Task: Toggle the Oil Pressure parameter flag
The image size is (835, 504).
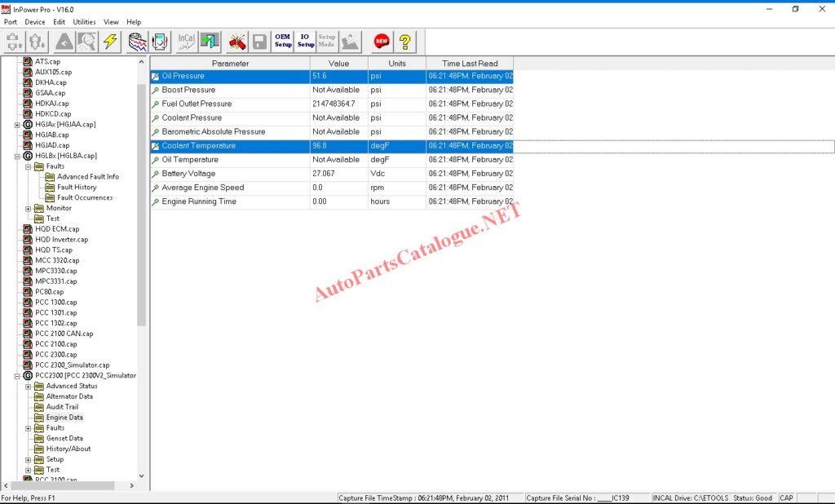Action: point(155,75)
